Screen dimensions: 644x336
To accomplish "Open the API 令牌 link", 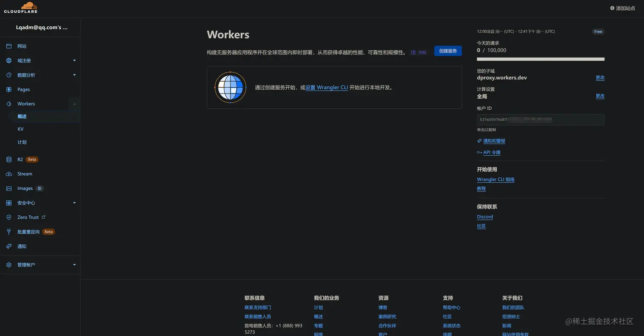I will click(492, 152).
